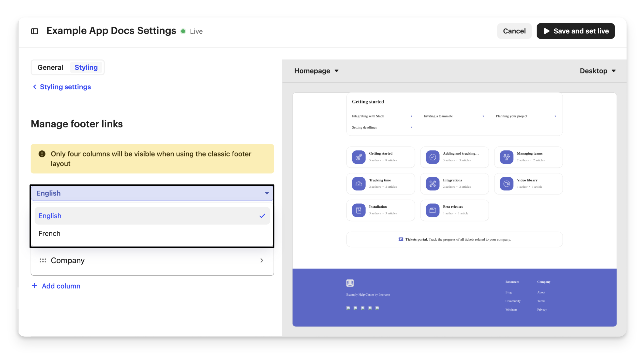Click the Integrations tools icon
The image size is (644, 354).
pos(433,184)
